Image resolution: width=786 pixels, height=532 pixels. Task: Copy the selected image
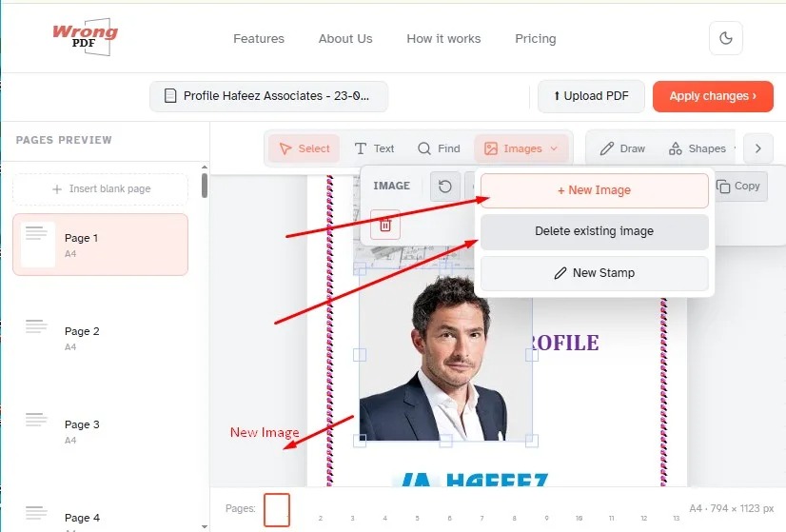click(x=738, y=186)
